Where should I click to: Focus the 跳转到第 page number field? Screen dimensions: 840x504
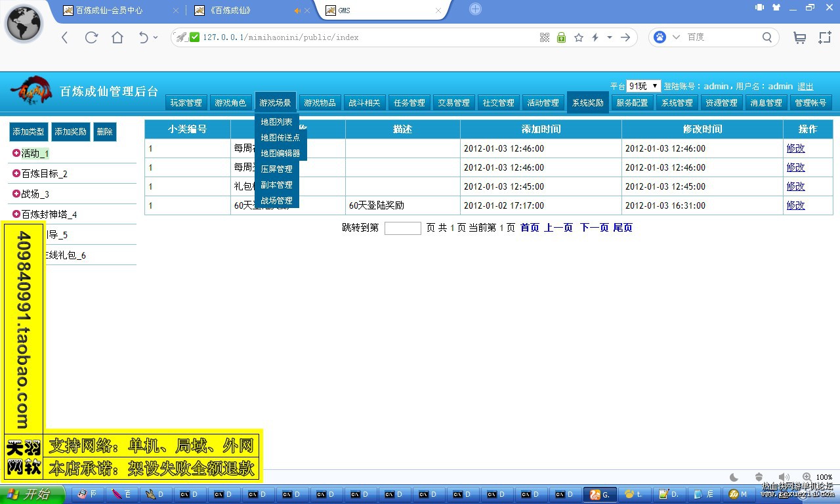(x=403, y=228)
